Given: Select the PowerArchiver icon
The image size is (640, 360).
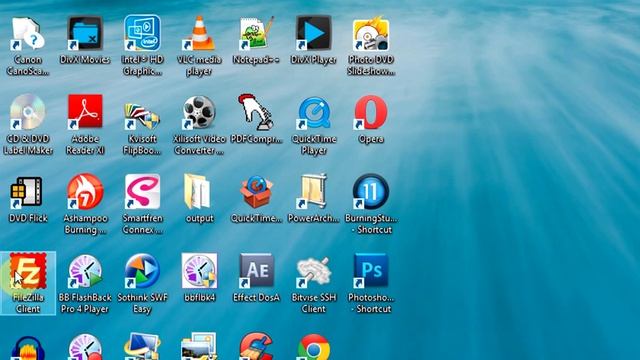Looking at the screenshot, I should click(x=313, y=191).
